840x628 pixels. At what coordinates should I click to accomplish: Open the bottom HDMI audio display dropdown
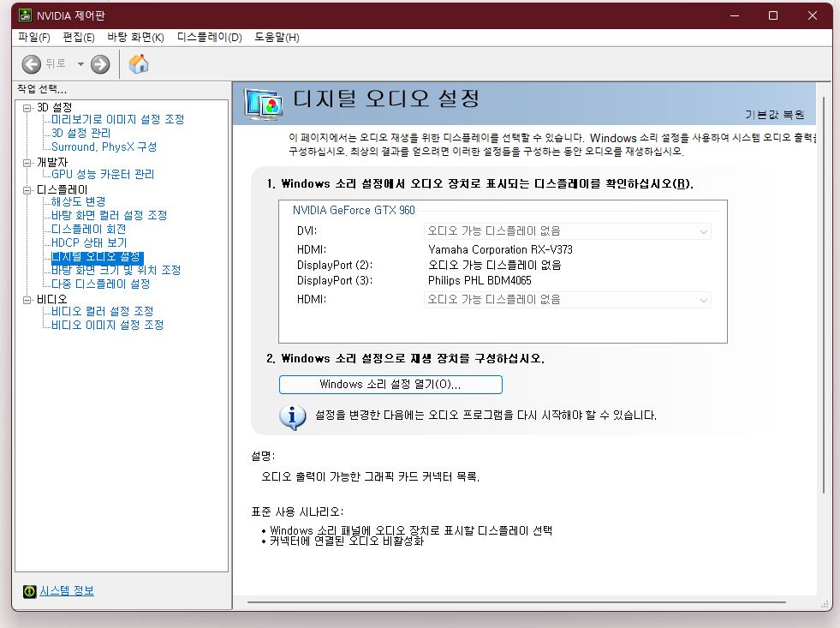(x=568, y=300)
